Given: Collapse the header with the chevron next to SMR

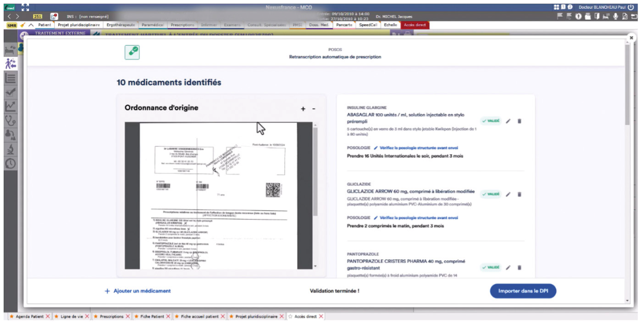Looking at the screenshot, I should point(31,25).
